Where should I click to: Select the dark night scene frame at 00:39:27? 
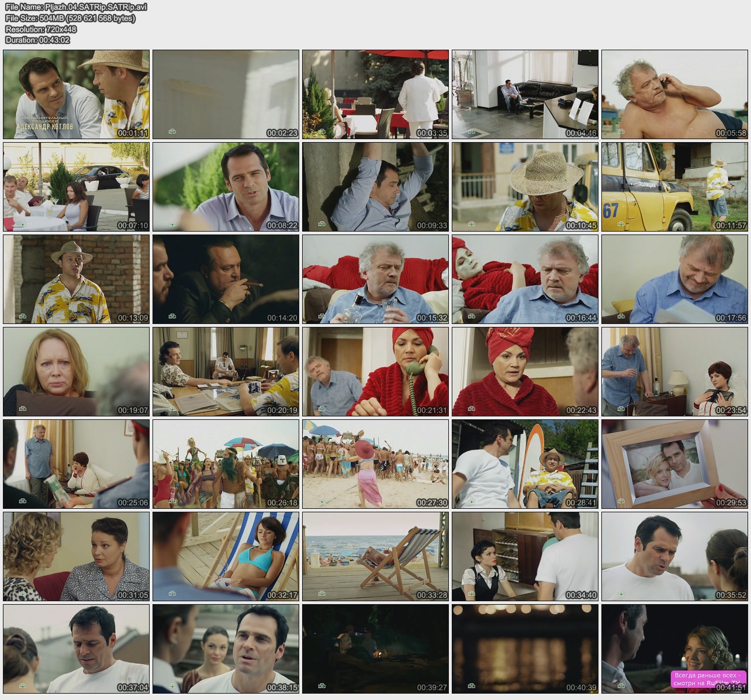coord(375,649)
